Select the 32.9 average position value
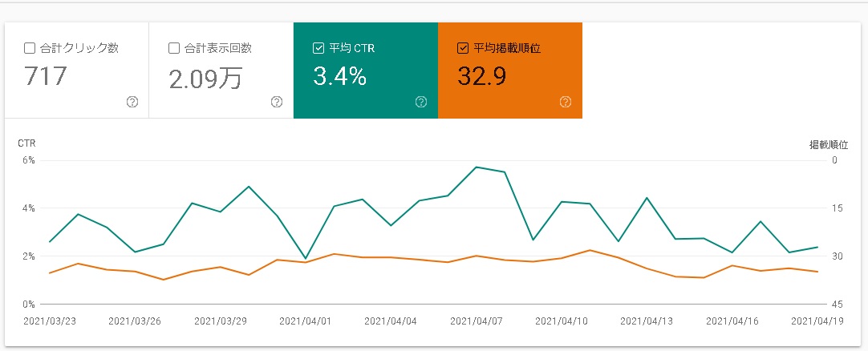 click(x=481, y=76)
